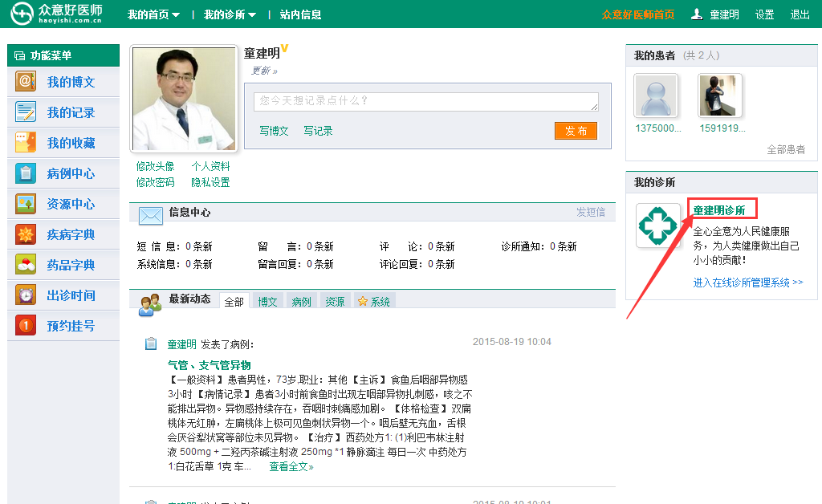Image resolution: width=822 pixels, height=504 pixels.
Task: Click the gold V verification badge
Action: point(285,49)
